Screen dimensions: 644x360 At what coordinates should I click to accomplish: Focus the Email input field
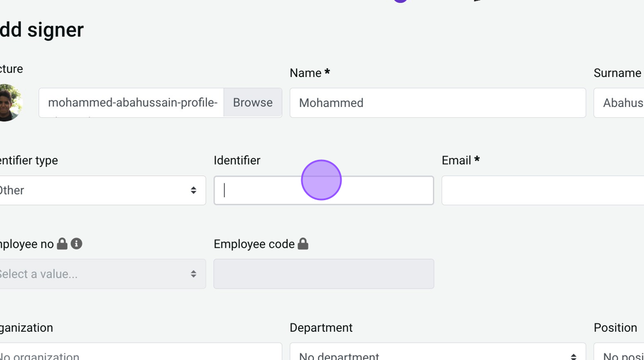[x=542, y=190]
